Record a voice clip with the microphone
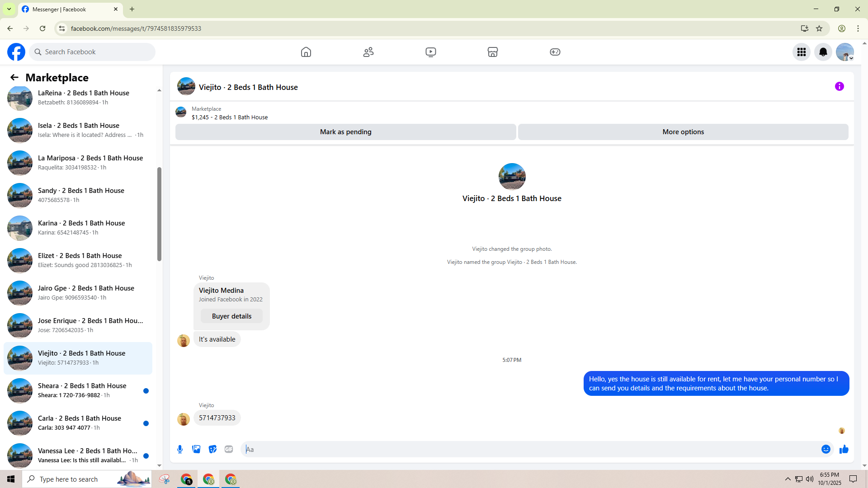This screenshot has height=488, width=868. click(180, 449)
